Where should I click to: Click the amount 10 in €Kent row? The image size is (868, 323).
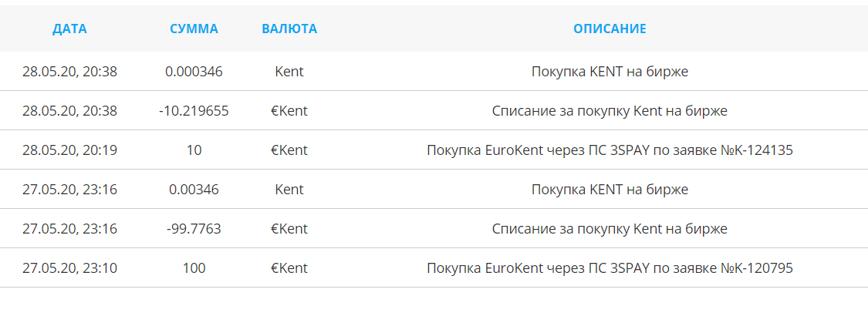pyautogui.click(x=194, y=150)
